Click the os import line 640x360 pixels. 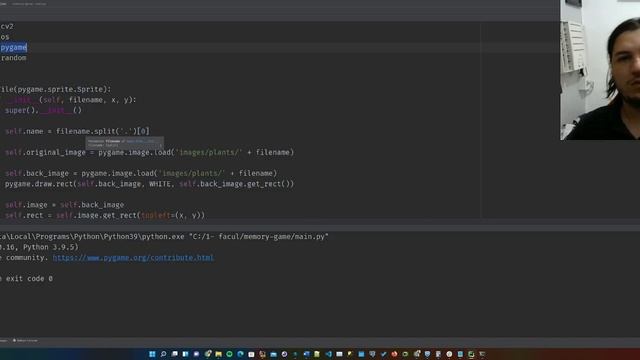[5, 37]
